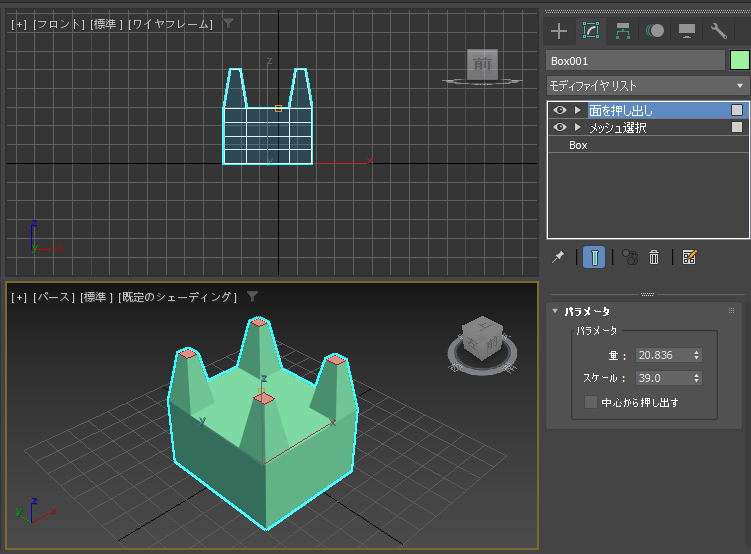This screenshot has width=751, height=554.
Task: Click Make Unique icon under stack
Action: coord(630,257)
